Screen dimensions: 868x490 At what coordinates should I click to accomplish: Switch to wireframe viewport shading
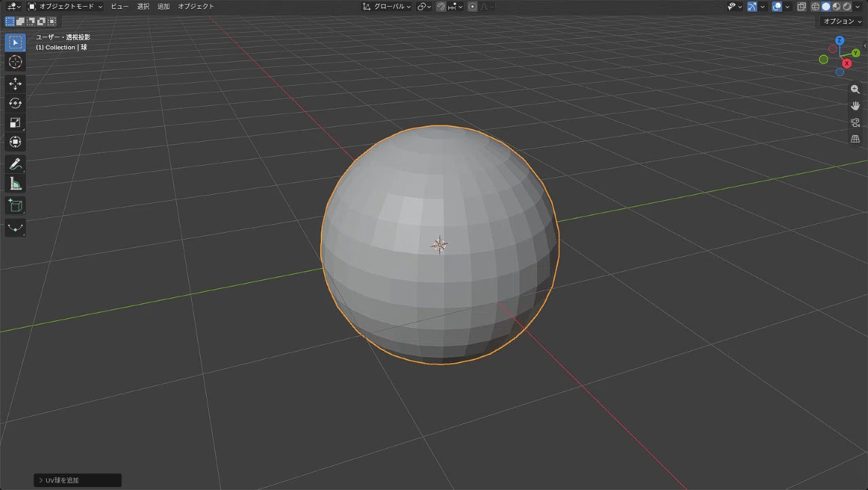816,6
